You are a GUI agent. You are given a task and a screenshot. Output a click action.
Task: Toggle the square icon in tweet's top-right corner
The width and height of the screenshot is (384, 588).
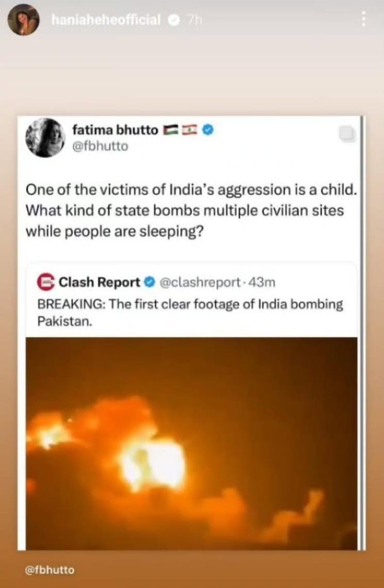point(347,134)
